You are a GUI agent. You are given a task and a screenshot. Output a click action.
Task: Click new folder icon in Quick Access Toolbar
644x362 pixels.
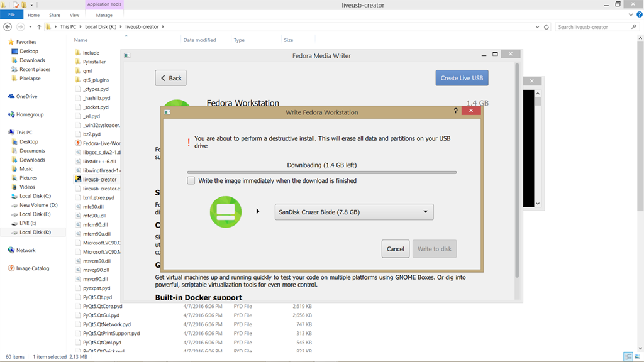(x=24, y=5)
